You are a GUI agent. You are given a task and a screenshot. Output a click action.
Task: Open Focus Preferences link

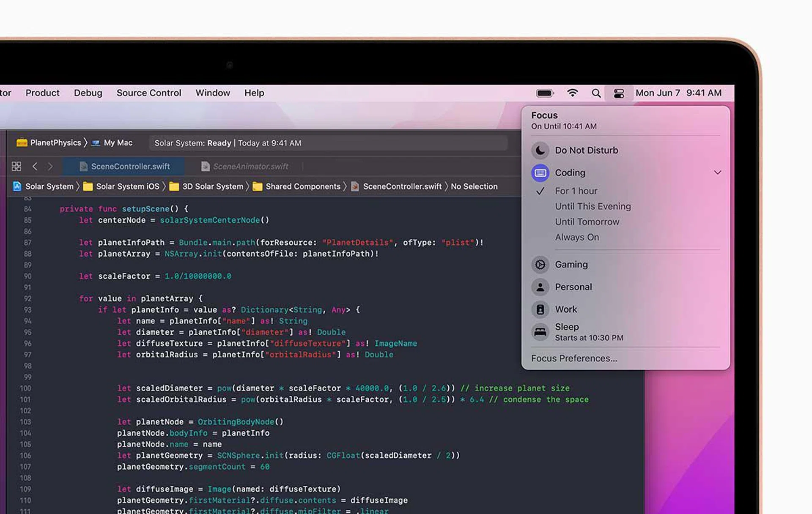pyautogui.click(x=574, y=358)
